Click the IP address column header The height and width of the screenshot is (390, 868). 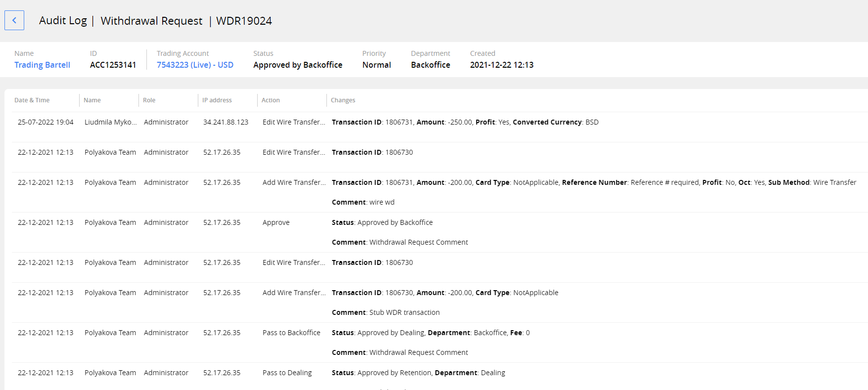[x=217, y=100]
